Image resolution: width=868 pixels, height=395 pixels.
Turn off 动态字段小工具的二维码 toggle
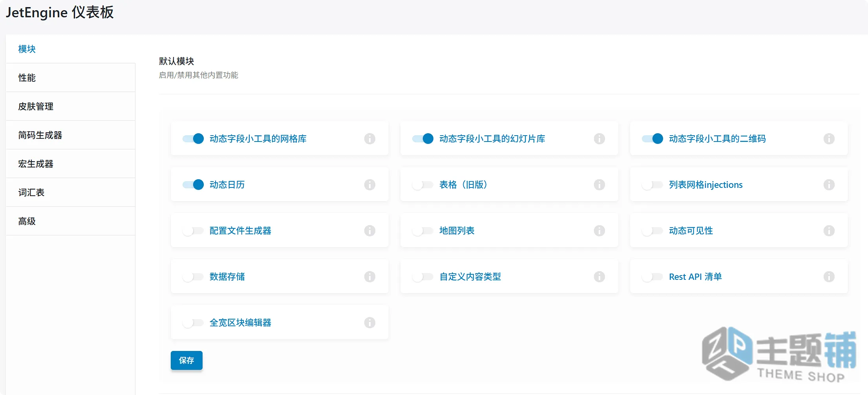[652, 139]
